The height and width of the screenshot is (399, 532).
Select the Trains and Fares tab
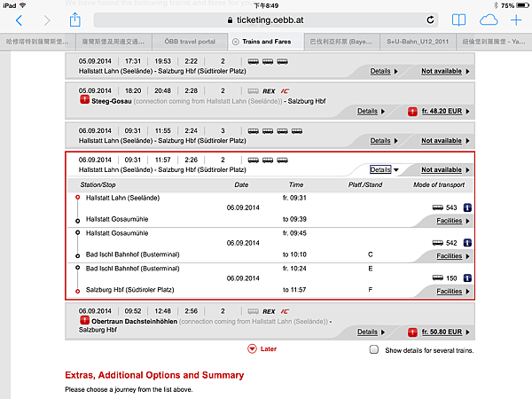pyautogui.click(x=266, y=42)
